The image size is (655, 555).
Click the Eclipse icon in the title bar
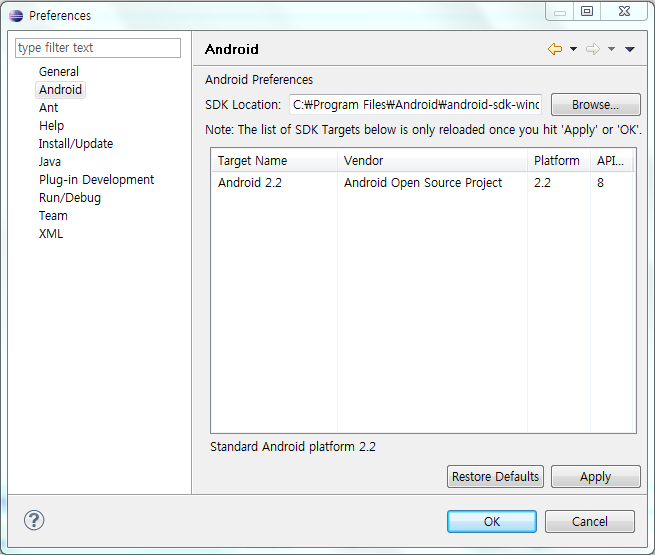[16, 16]
